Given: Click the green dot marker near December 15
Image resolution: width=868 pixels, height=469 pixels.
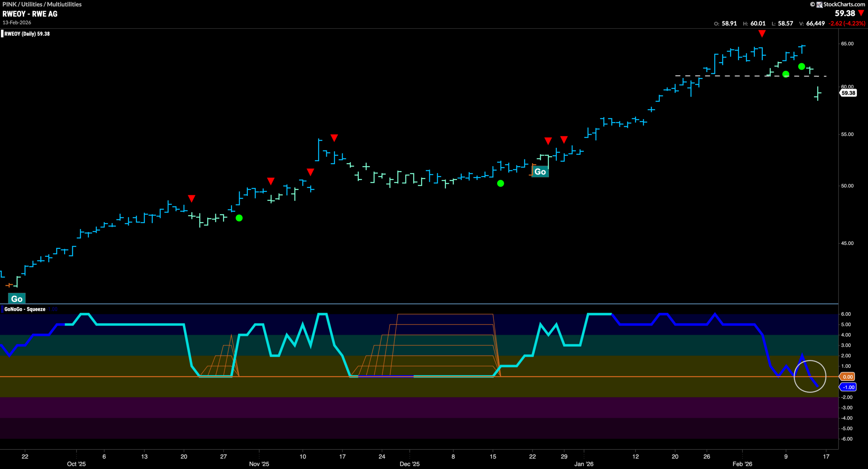Looking at the screenshot, I should pos(500,183).
